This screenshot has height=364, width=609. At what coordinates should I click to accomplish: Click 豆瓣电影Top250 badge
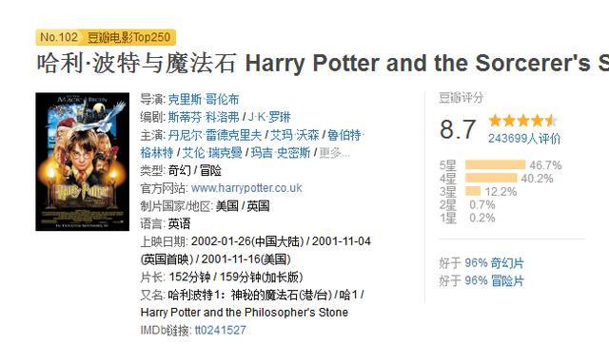(x=128, y=37)
